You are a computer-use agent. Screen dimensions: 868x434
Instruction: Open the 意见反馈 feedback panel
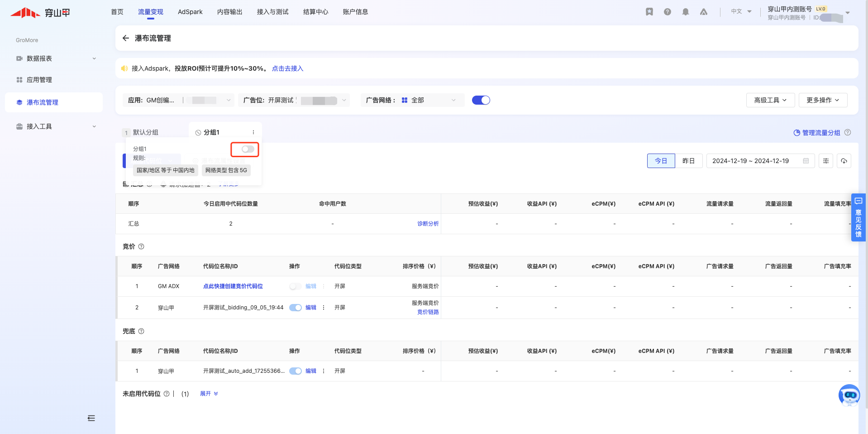(x=858, y=217)
